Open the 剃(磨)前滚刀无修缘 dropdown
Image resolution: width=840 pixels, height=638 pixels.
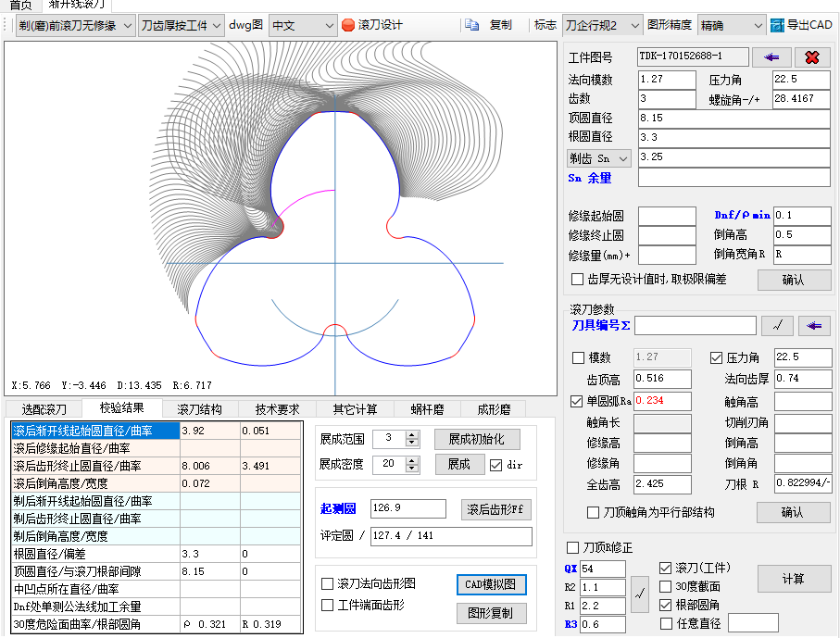click(74, 25)
